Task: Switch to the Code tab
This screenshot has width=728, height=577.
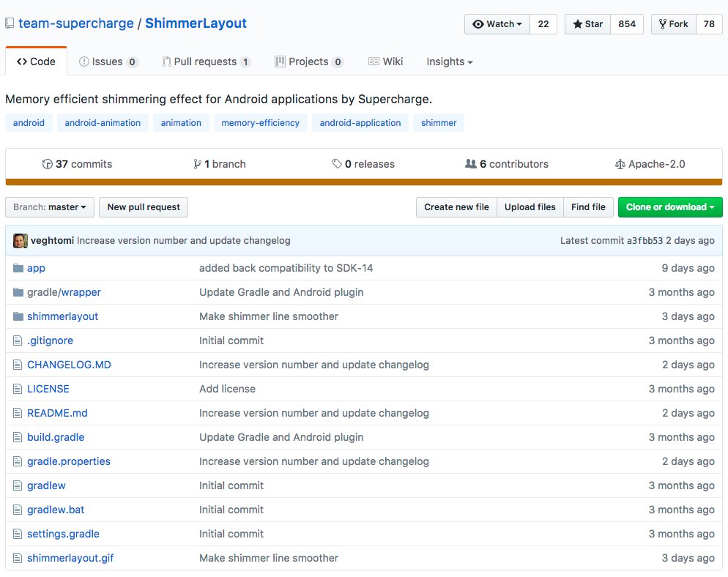Action: [36, 62]
